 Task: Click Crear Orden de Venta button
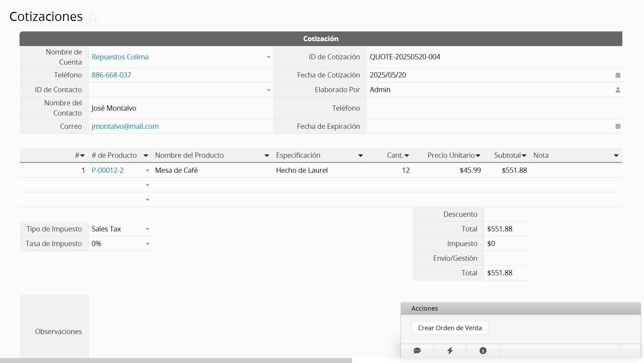[449, 328]
